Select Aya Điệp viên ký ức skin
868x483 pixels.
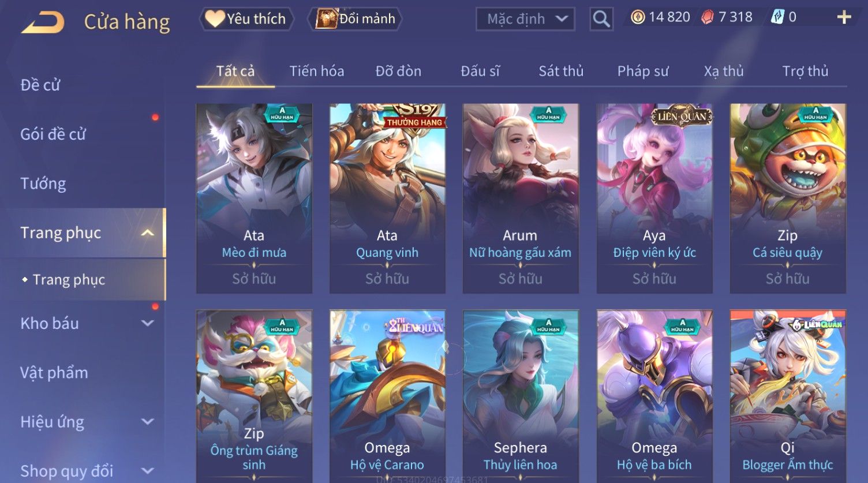pyautogui.click(x=654, y=199)
